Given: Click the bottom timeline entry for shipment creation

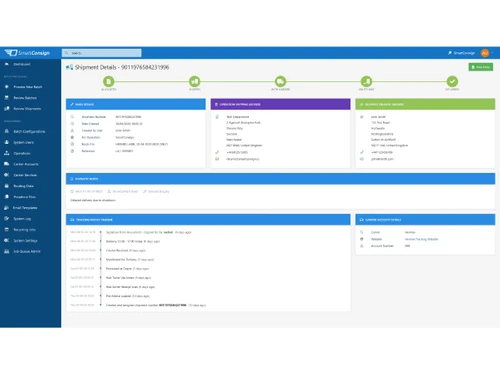Looking at the screenshot, I should pyautogui.click(x=156, y=305).
